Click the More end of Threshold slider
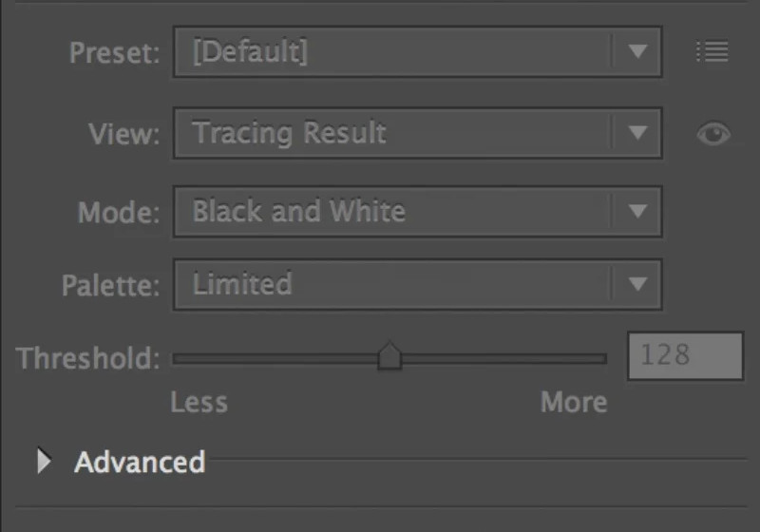 click(x=602, y=358)
